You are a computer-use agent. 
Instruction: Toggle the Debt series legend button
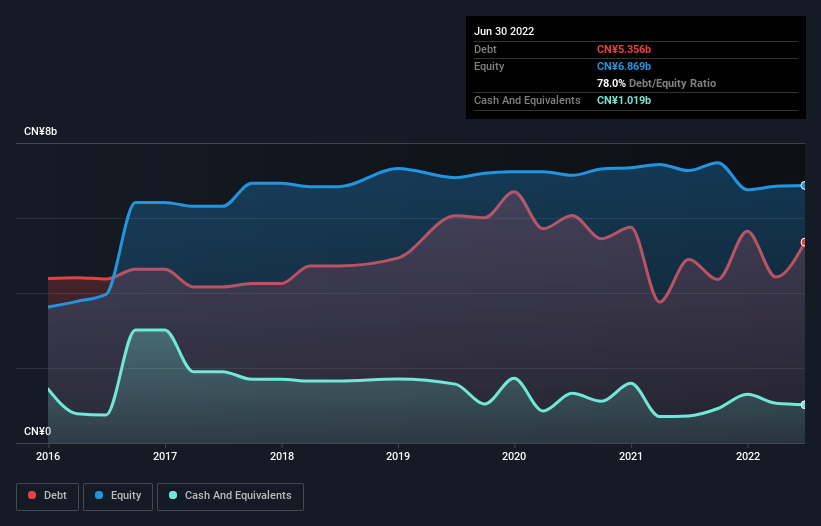coord(48,496)
